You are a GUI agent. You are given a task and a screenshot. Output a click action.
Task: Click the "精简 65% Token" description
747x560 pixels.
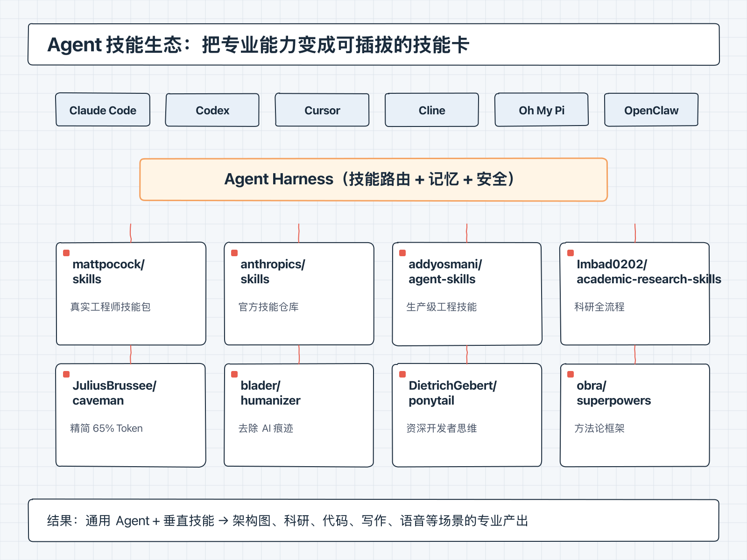[x=106, y=428]
